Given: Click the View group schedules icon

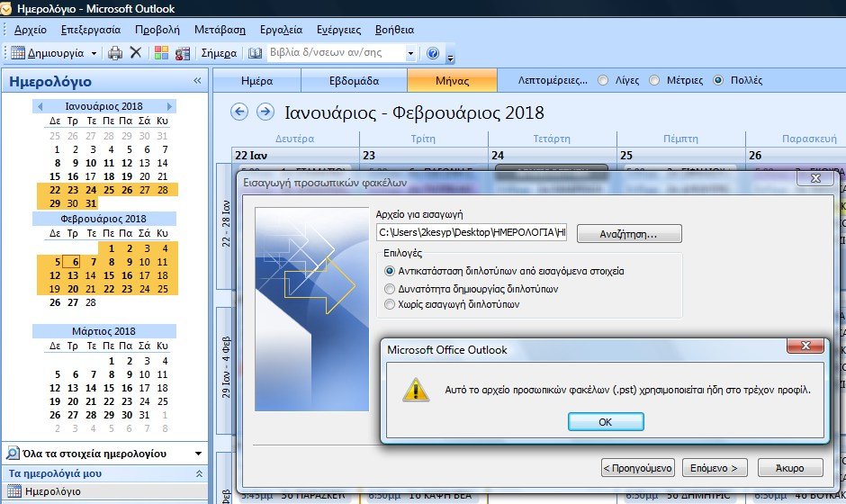Looking at the screenshot, I should click(x=183, y=53).
